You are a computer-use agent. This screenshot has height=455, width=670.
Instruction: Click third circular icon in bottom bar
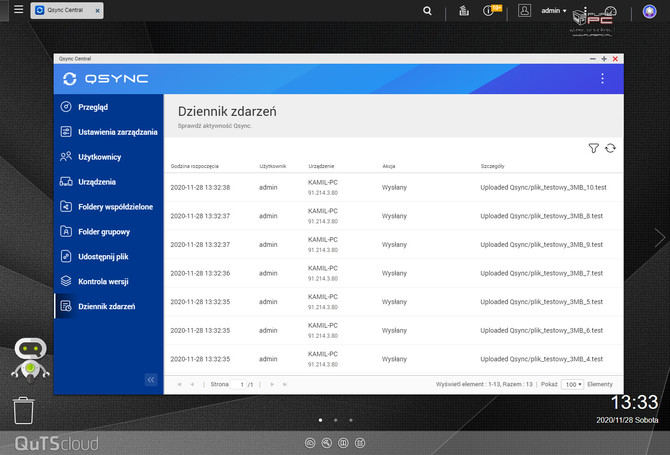(x=343, y=443)
